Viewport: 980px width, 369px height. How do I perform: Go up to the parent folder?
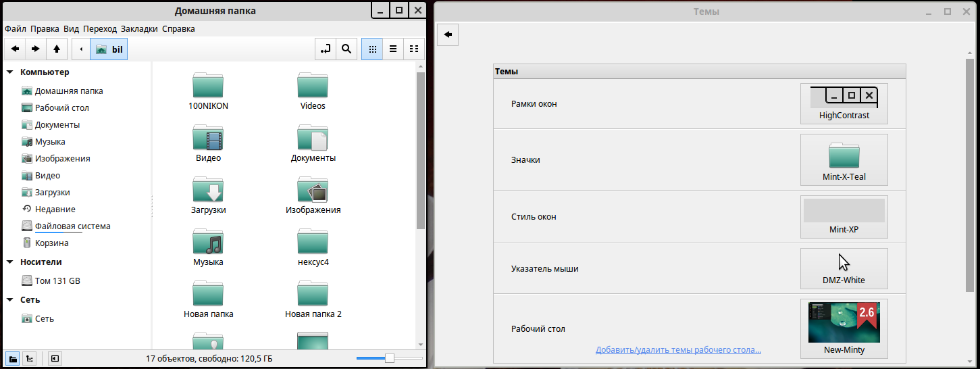pyautogui.click(x=57, y=49)
